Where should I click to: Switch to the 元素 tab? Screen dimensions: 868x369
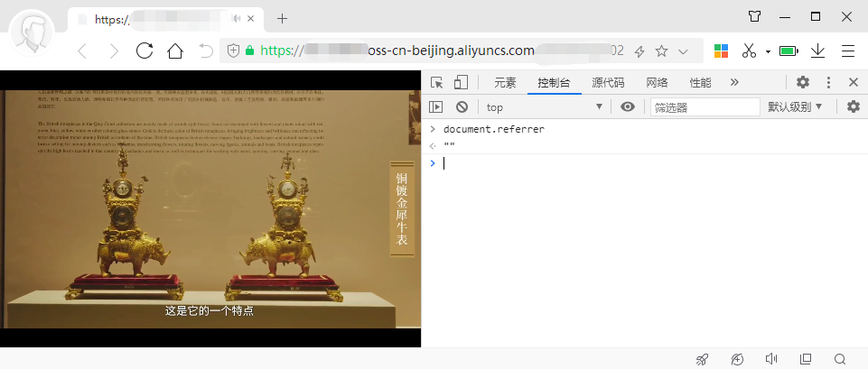point(505,83)
